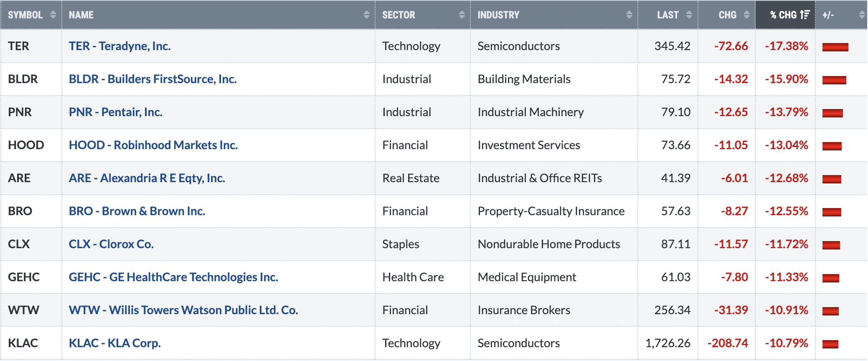The image size is (868, 361).
Task: Open KLAC - KLA Corp. stock page
Action: point(115,343)
